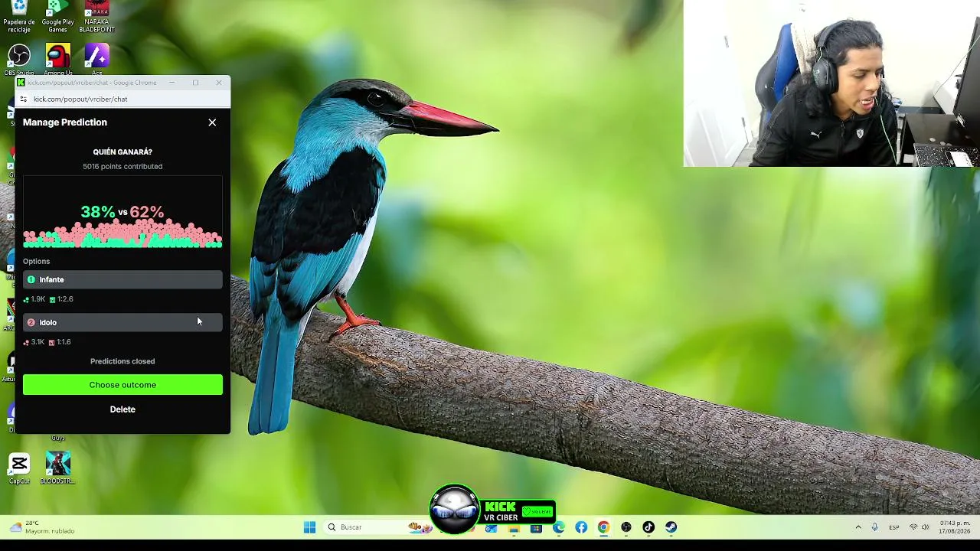Click the Idolo 3.1K points value
The width and height of the screenshot is (980, 551).
38,342
